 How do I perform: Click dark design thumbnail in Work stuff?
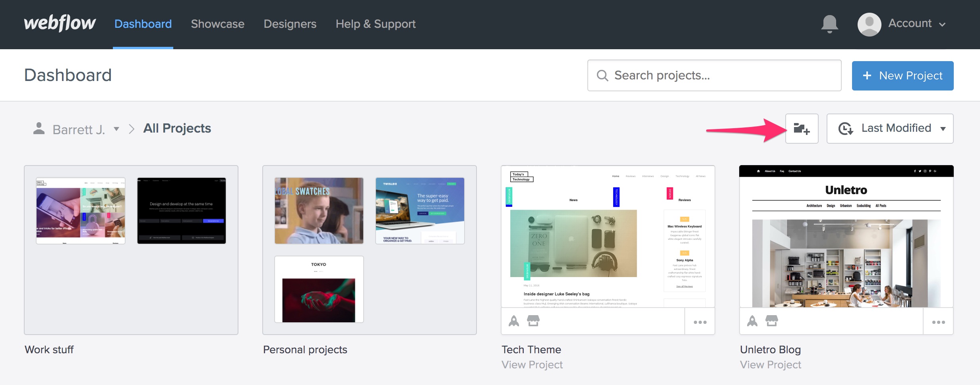181,210
